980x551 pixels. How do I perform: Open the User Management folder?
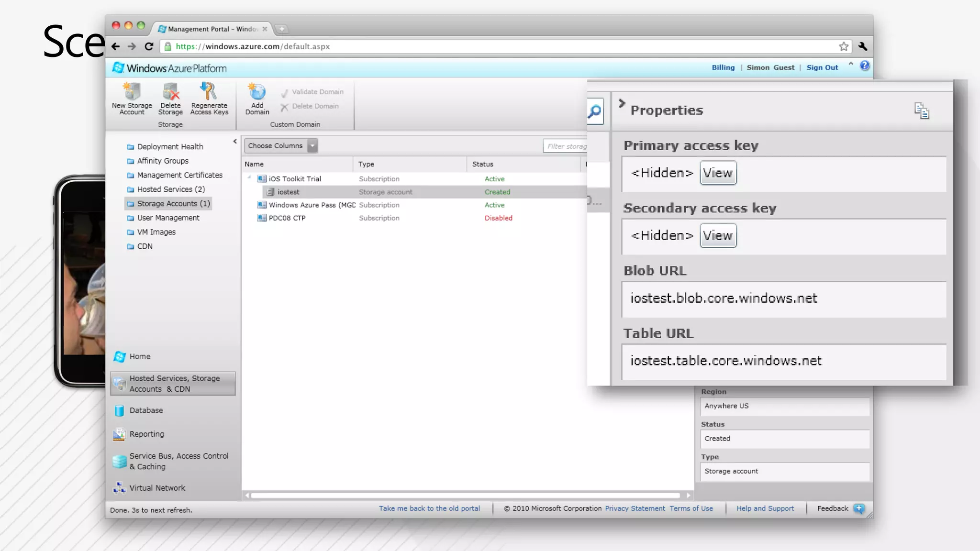(163, 218)
